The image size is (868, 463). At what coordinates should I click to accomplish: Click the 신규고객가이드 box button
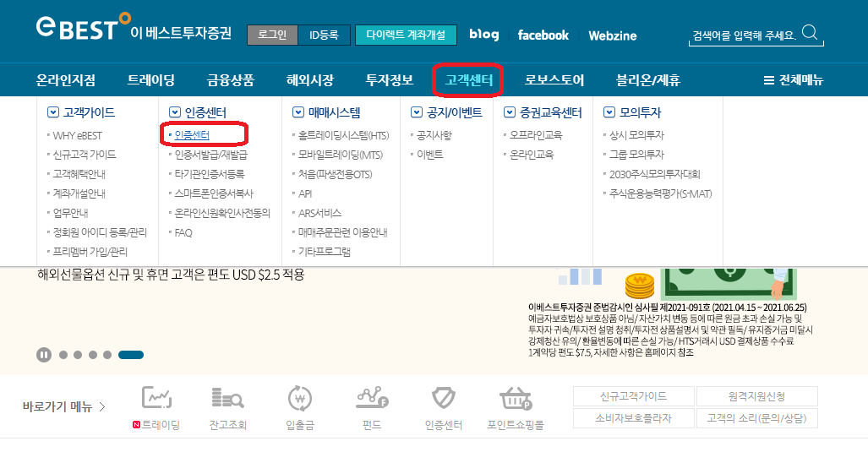pos(634,396)
